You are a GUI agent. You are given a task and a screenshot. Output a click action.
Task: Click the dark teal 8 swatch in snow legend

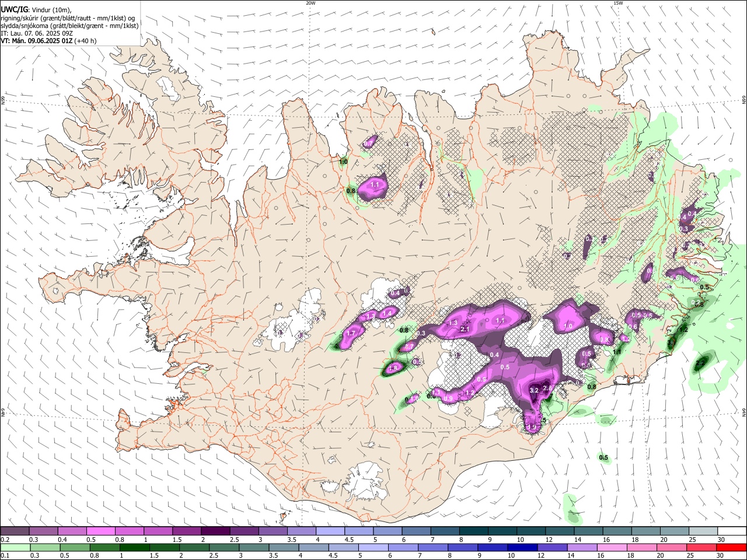pyautogui.click(x=474, y=531)
